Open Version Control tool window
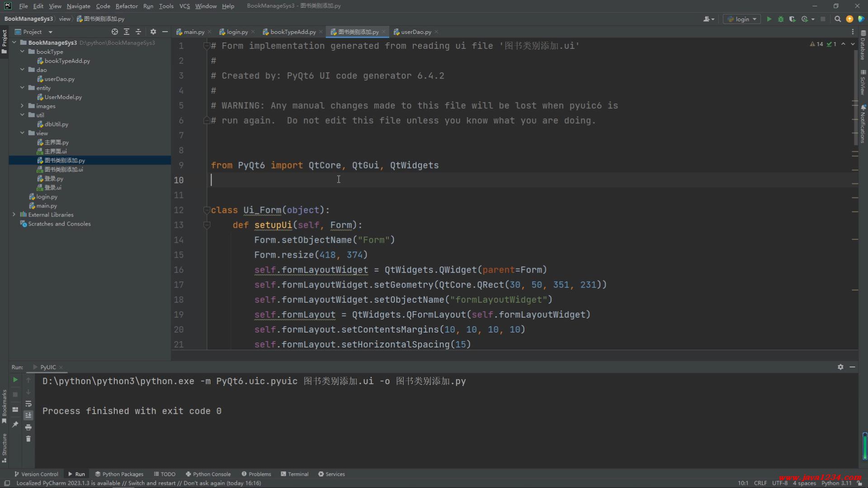The height and width of the screenshot is (488, 868). (36, 474)
